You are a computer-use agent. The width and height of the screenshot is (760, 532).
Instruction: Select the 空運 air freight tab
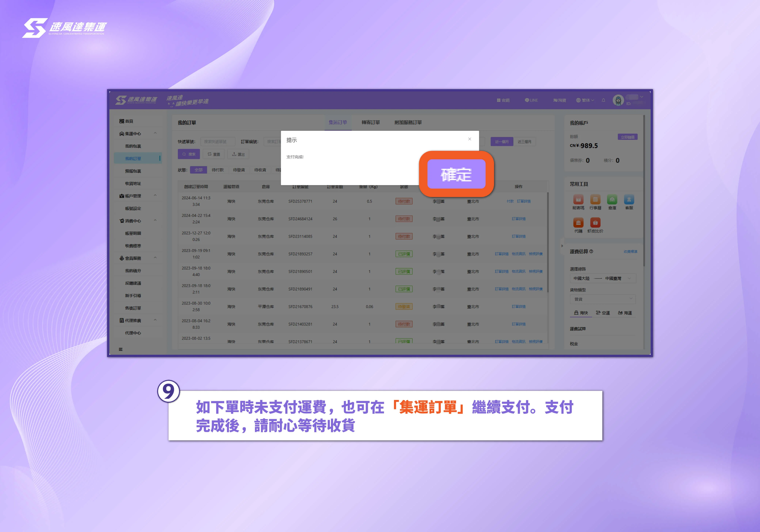pyautogui.click(x=603, y=313)
